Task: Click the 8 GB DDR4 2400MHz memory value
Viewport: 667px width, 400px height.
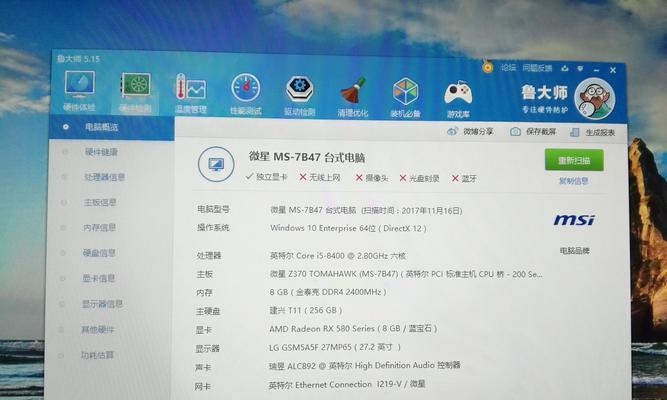Action: 328,292
